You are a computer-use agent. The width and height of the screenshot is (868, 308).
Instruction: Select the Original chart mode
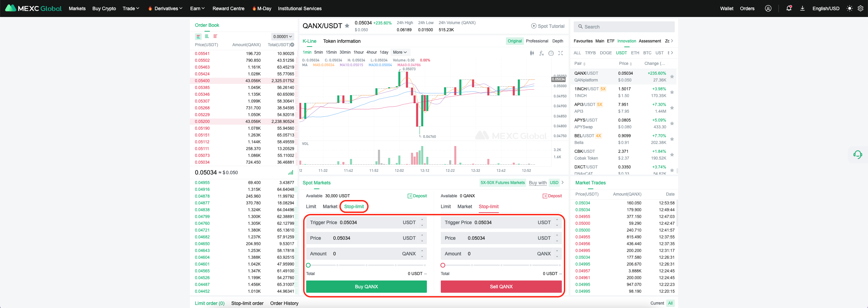(x=515, y=41)
